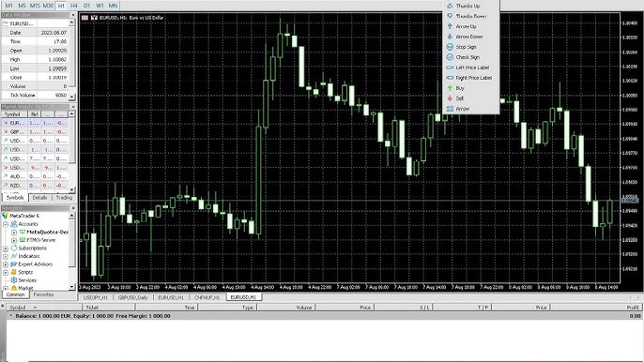Click the candlestick icon beside the EURUSD,H1 chart title
This screenshot has width=644, height=362.
(94, 18)
